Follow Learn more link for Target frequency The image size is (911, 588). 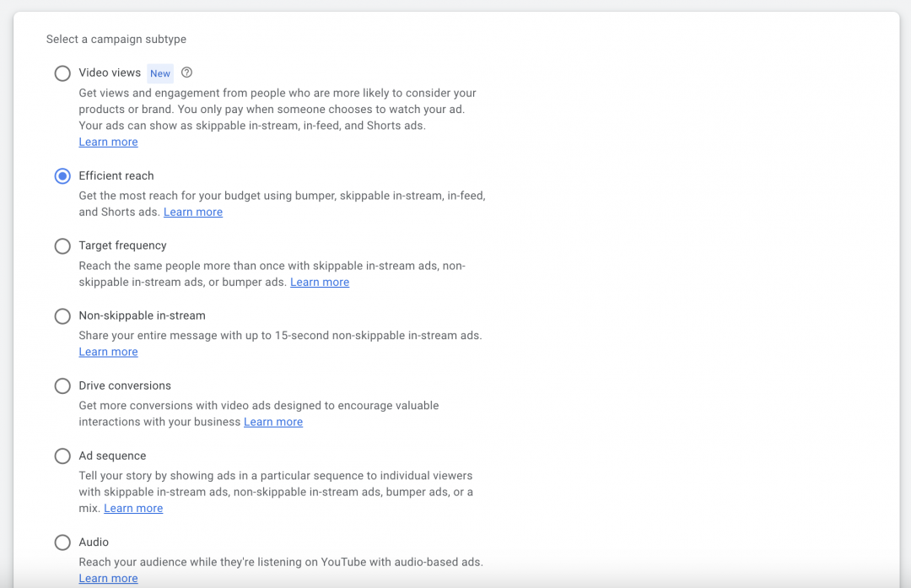(x=320, y=282)
